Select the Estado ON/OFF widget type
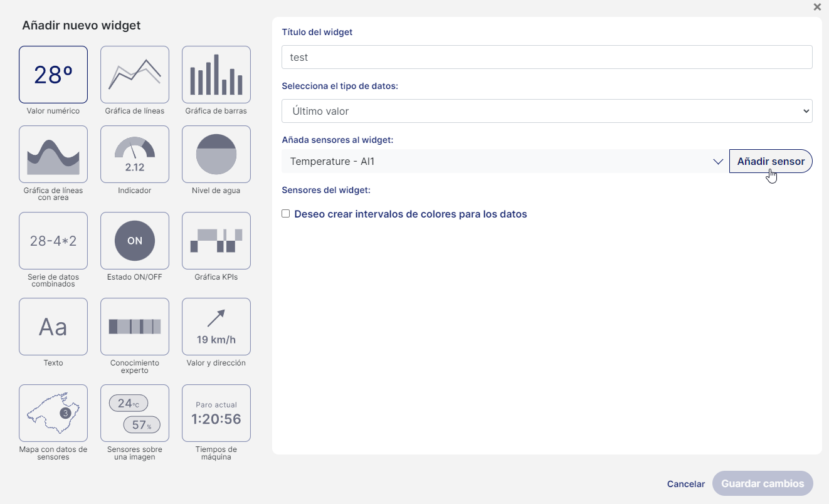Image resolution: width=829 pixels, height=504 pixels. pos(134,241)
